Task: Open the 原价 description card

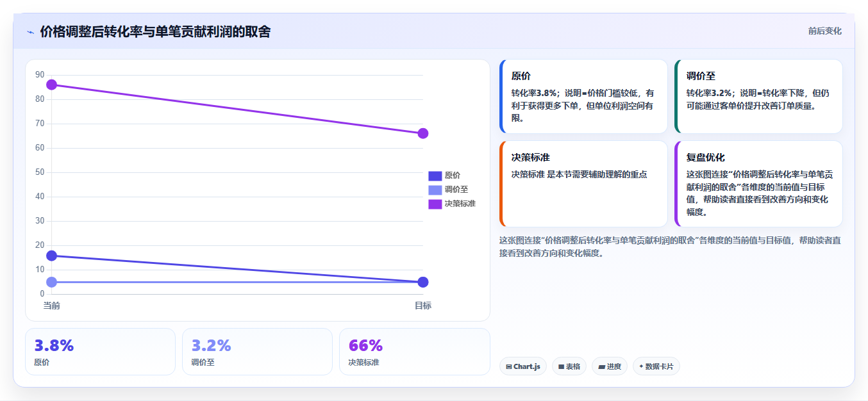Action: [x=583, y=97]
